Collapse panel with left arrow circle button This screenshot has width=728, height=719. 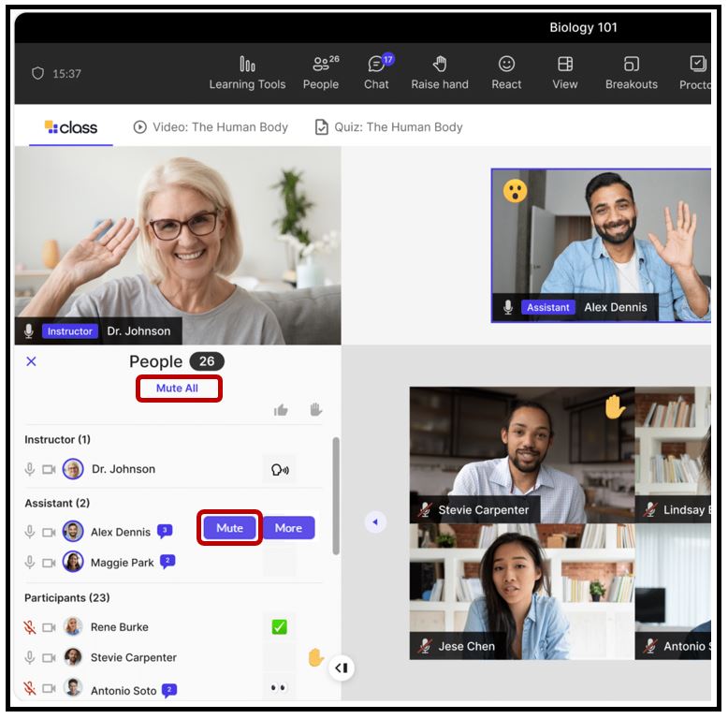click(375, 521)
